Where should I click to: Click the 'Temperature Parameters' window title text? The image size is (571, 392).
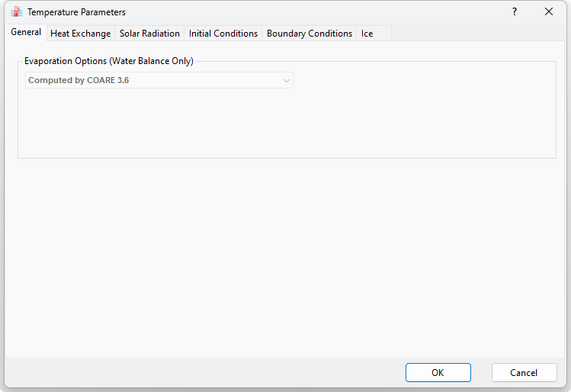[x=77, y=12]
